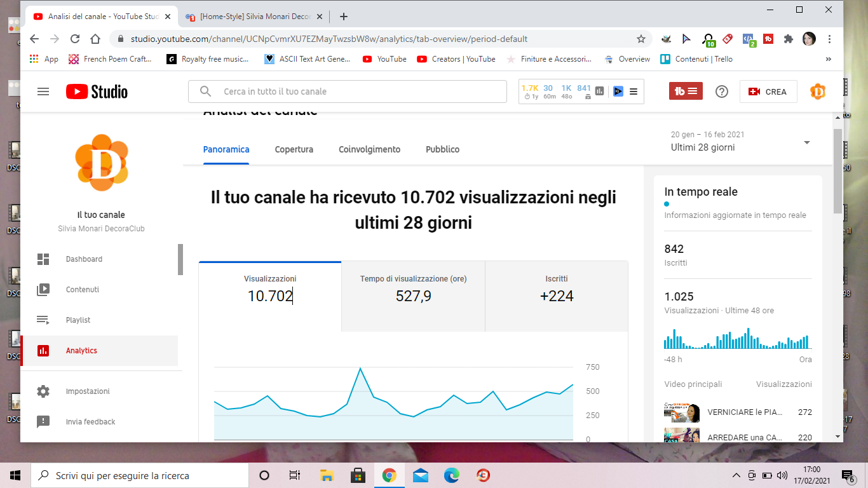This screenshot has width=868, height=488.
Task: Open the Chrome three-dot menu
Action: click(830, 39)
